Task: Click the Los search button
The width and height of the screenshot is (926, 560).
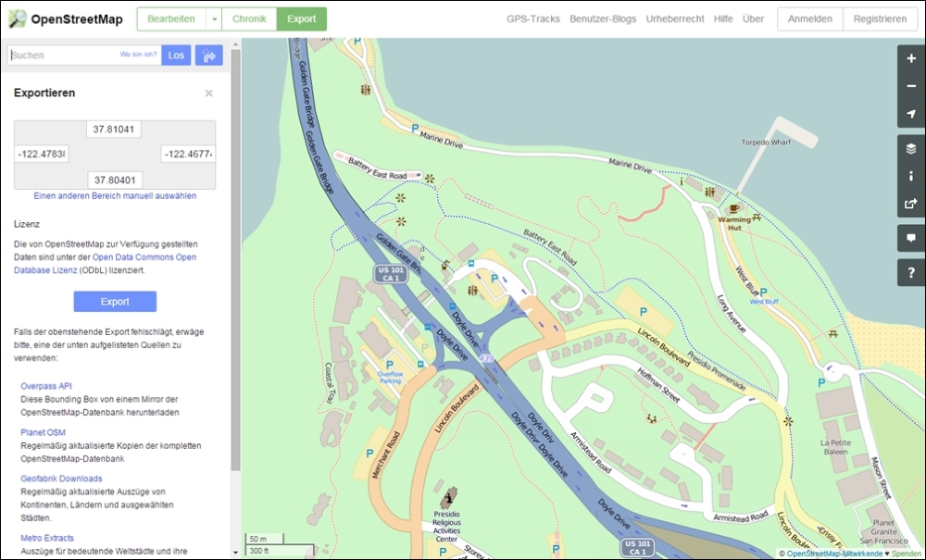Action: coord(176,56)
